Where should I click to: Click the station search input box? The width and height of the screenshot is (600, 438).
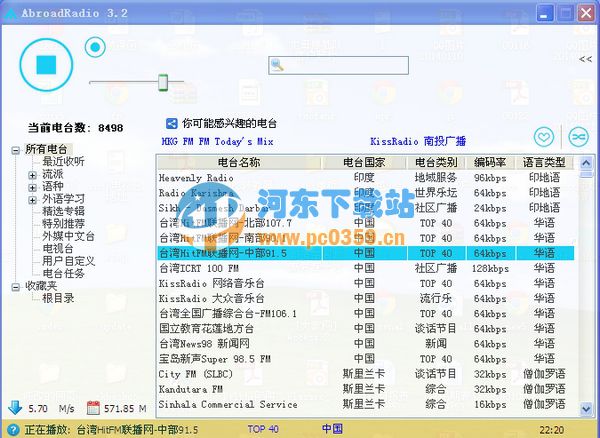[x=338, y=65]
